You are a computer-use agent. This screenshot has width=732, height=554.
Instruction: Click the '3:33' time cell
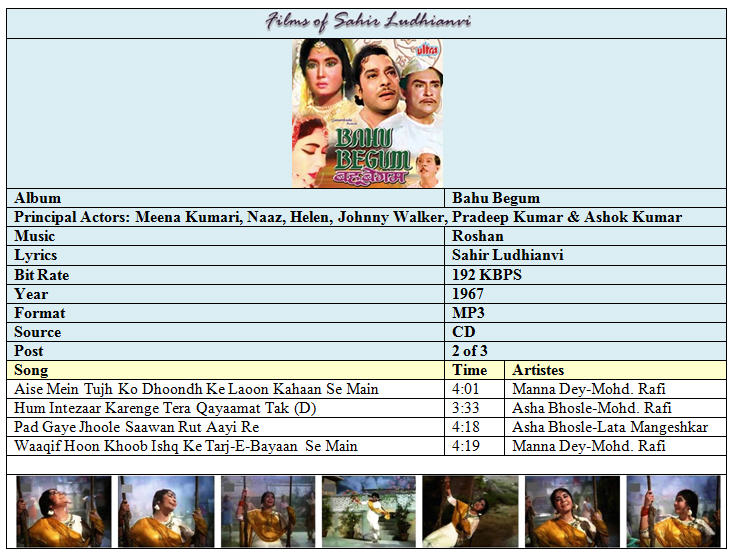[x=474, y=408]
